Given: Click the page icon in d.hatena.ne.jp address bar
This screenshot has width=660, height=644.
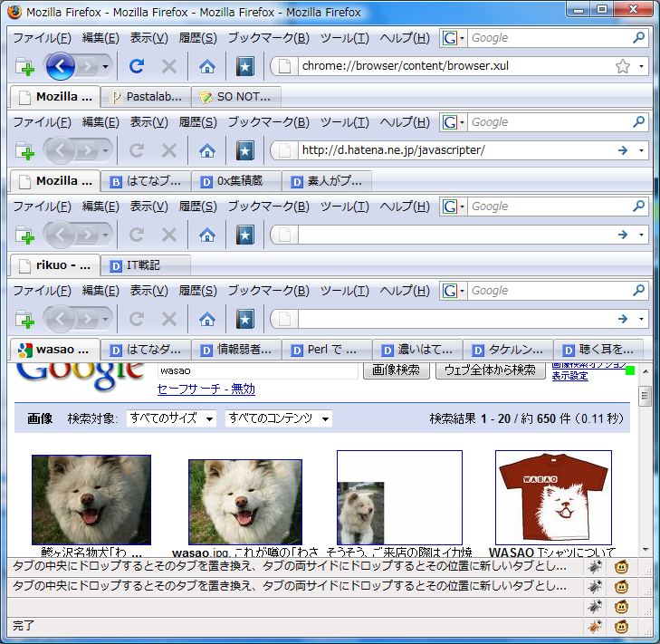Looking at the screenshot, I should pos(285,150).
